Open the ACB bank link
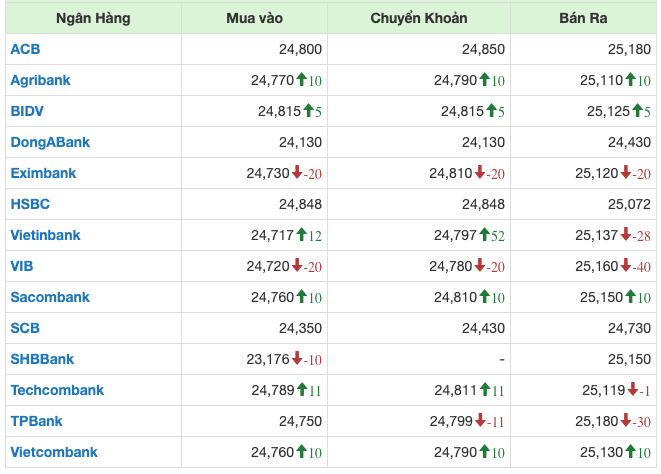This screenshot has width=661, height=474. (x=25, y=49)
